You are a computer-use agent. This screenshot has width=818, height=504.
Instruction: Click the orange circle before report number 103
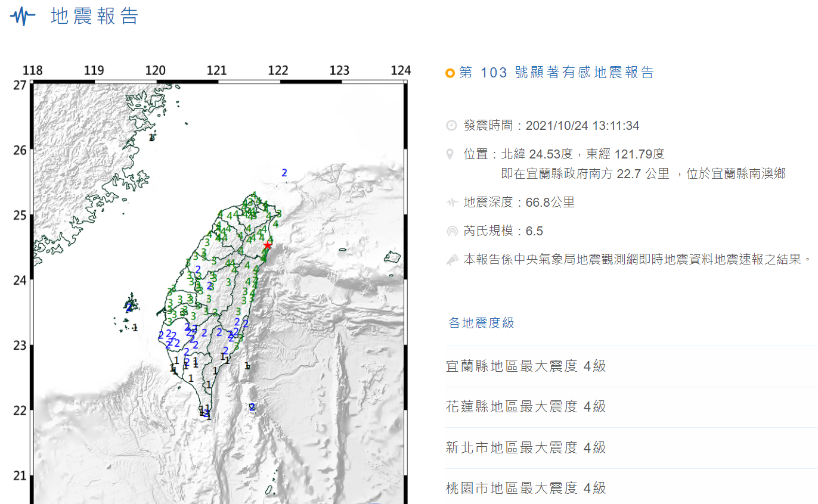click(x=450, y=73)
